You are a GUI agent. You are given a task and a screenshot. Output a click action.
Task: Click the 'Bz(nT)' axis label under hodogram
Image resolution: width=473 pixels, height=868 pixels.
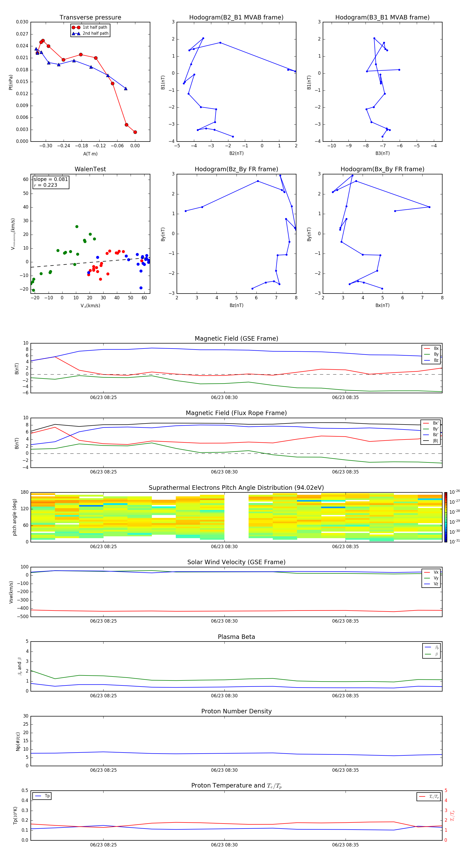236,305
